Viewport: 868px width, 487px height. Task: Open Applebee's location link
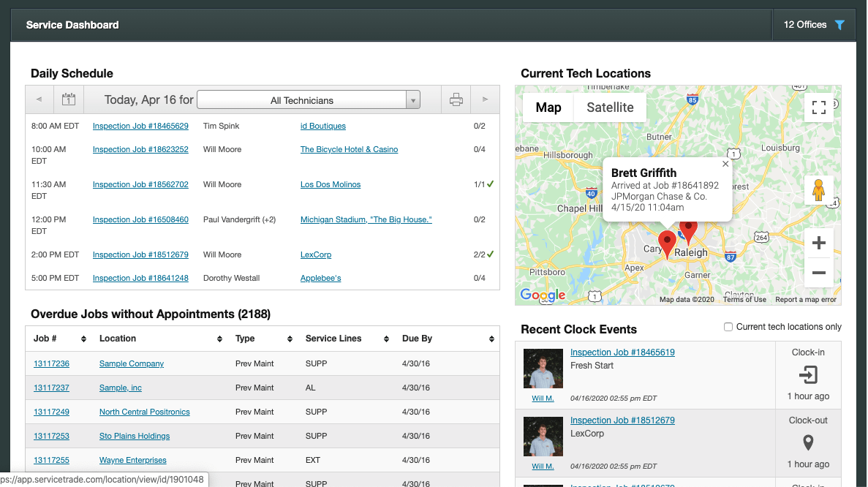coord(320,279)
